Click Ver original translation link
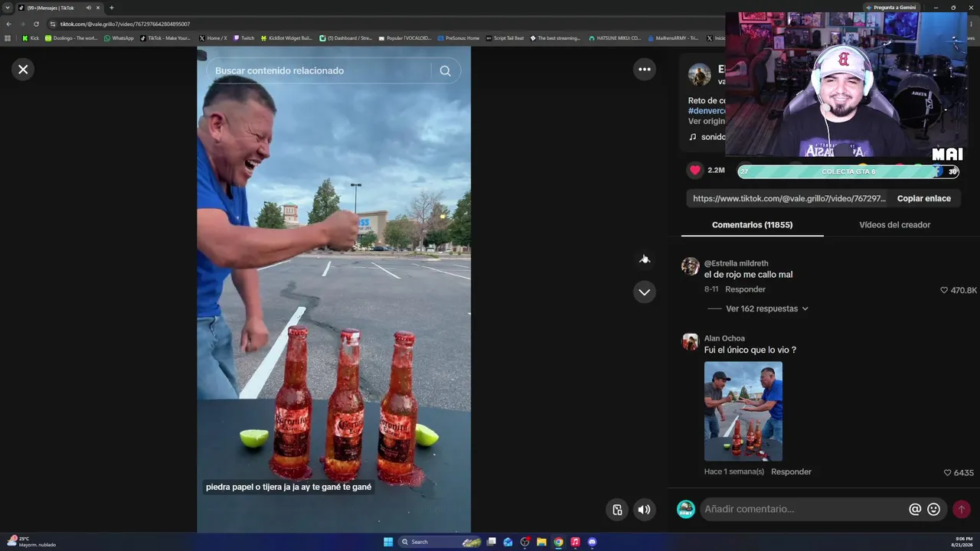The width and height of the screenshot is (980, 551). pyautogui.click(x=706, y=121)
